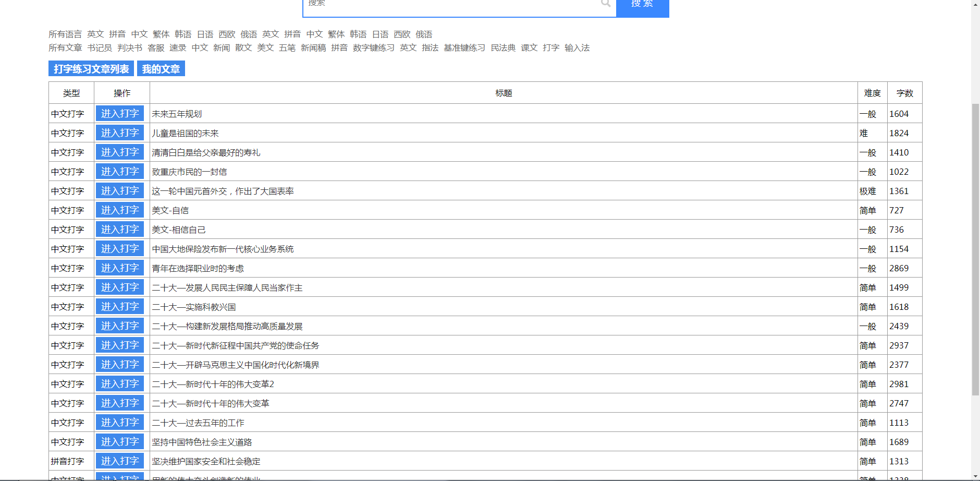Click the 类型 column header
This screenshot has height=481, width=980.
[x=71, y=93]
